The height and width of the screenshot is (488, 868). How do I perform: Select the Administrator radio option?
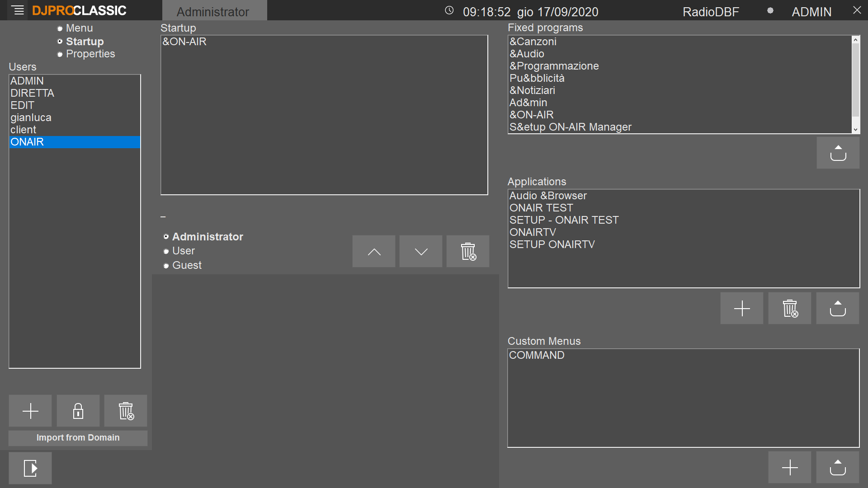tap(166, 237)
